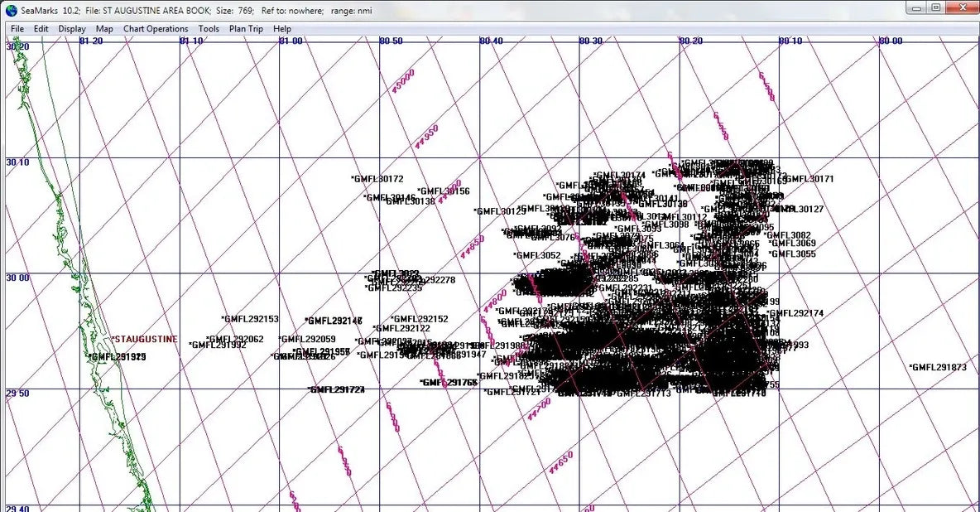This screenshot has height=512, width=980.
Task: Open the Edit menu
Action: 41,29
